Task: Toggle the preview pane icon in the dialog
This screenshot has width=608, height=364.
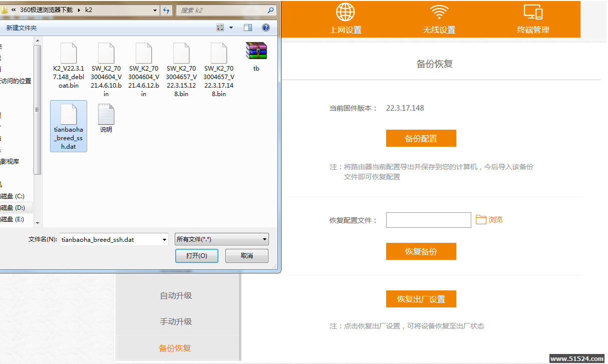Action: point(247,28)
